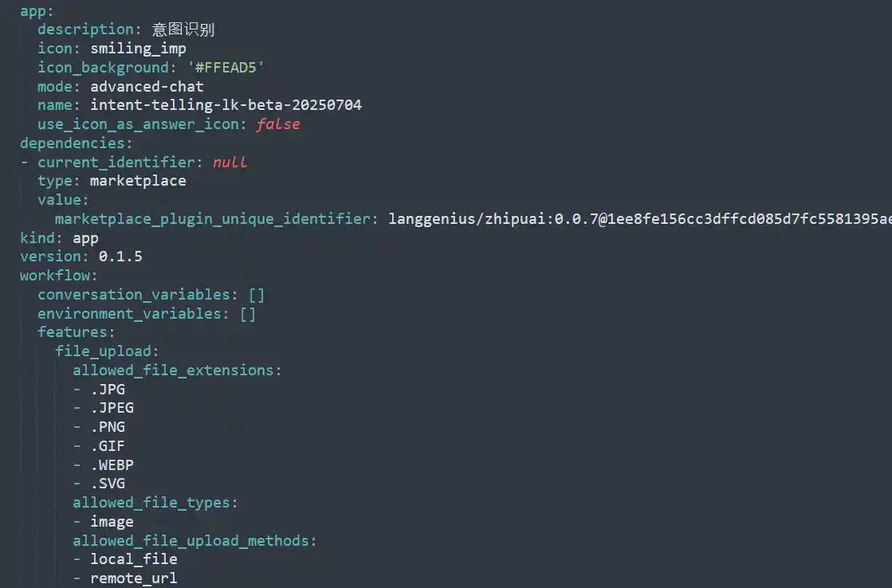Click the description value 意图识别
892x588 pixels.
point(183,29)
